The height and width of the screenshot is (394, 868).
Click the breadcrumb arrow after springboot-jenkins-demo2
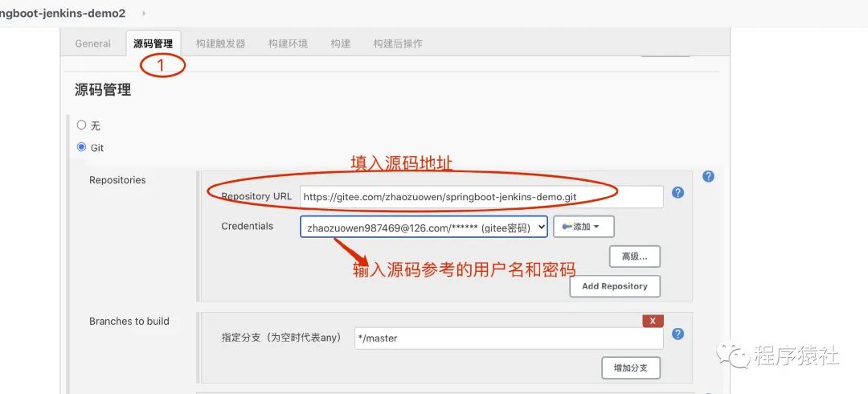(144, 13)
